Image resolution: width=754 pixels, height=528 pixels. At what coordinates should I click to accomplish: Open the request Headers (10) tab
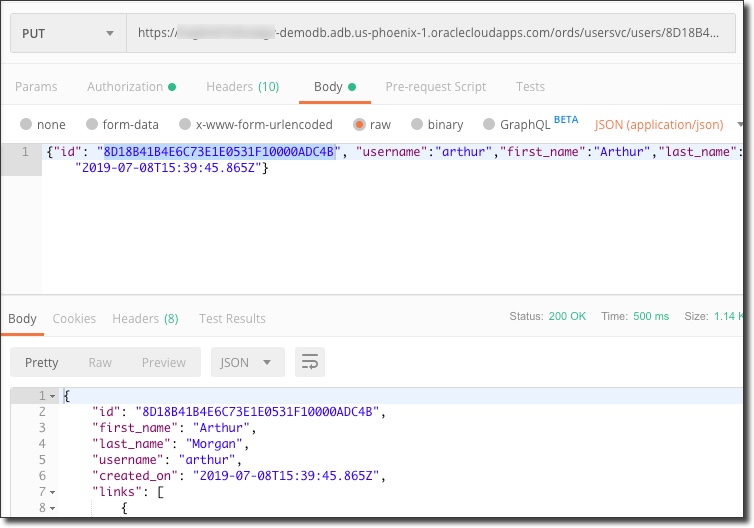coord(242,87)
